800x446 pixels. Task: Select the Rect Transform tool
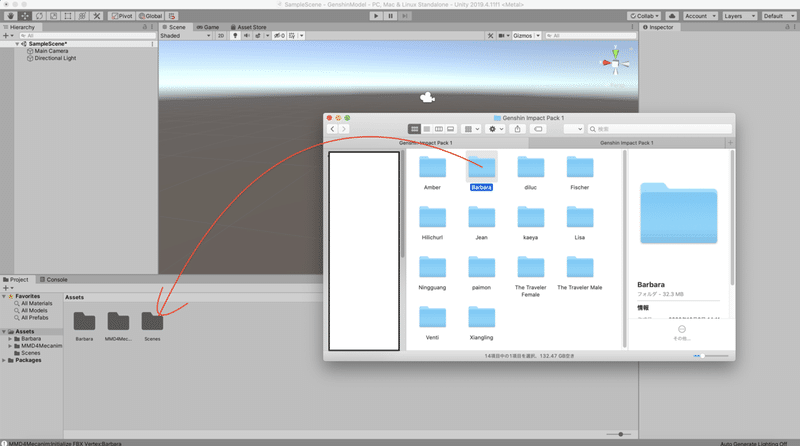click(x=67, y=16)
